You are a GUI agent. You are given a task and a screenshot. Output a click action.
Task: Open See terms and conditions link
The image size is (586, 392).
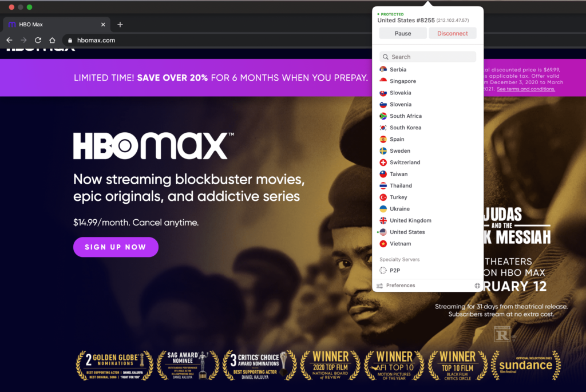click(x=525, y=89)
